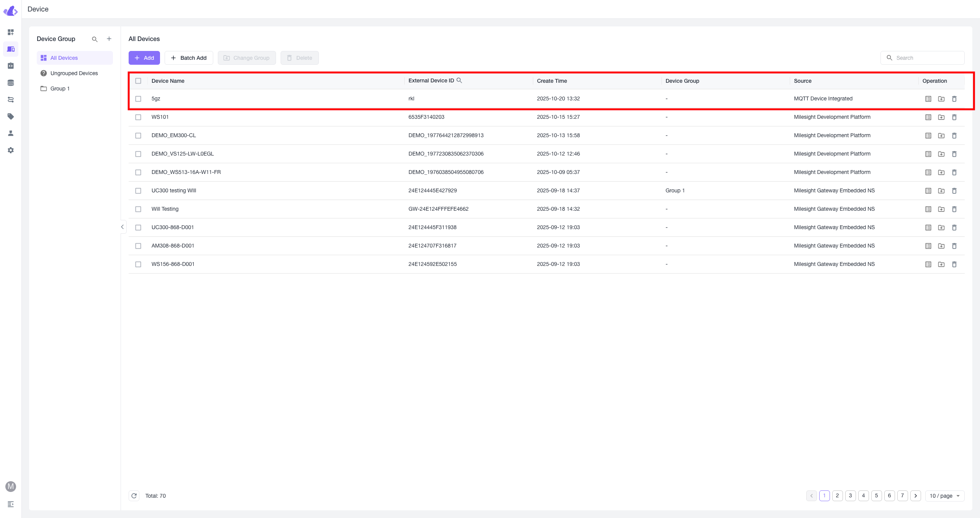Viewport: 980px width, 518px height.
Task: Check the box for UC300 testing WIll
Action: [x=138, y=191]
